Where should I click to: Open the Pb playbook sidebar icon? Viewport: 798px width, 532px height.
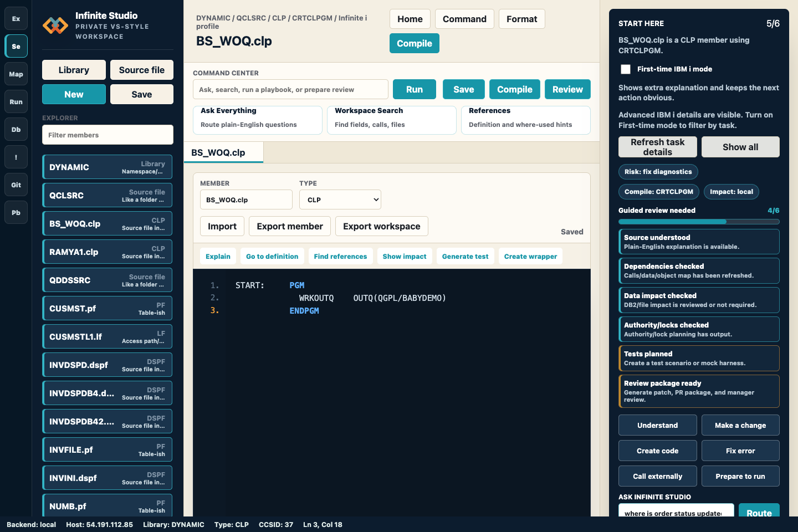pyautogui.click(x=16, y=213)
